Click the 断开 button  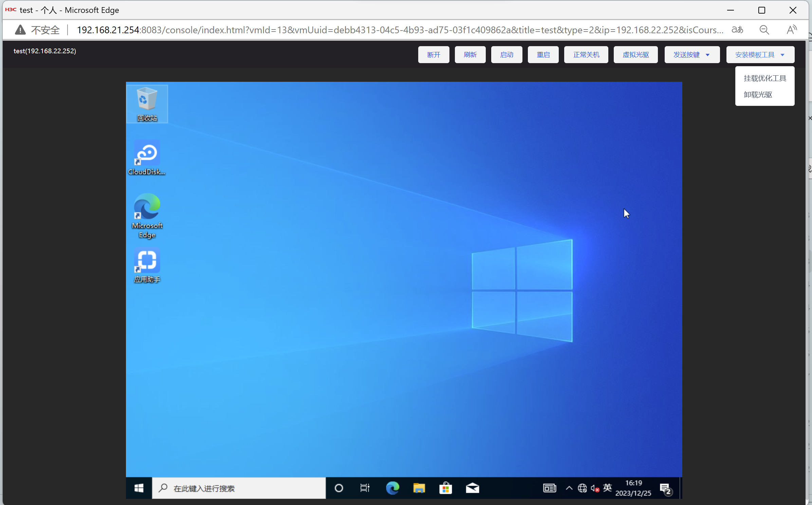click(x=433, y=55)
